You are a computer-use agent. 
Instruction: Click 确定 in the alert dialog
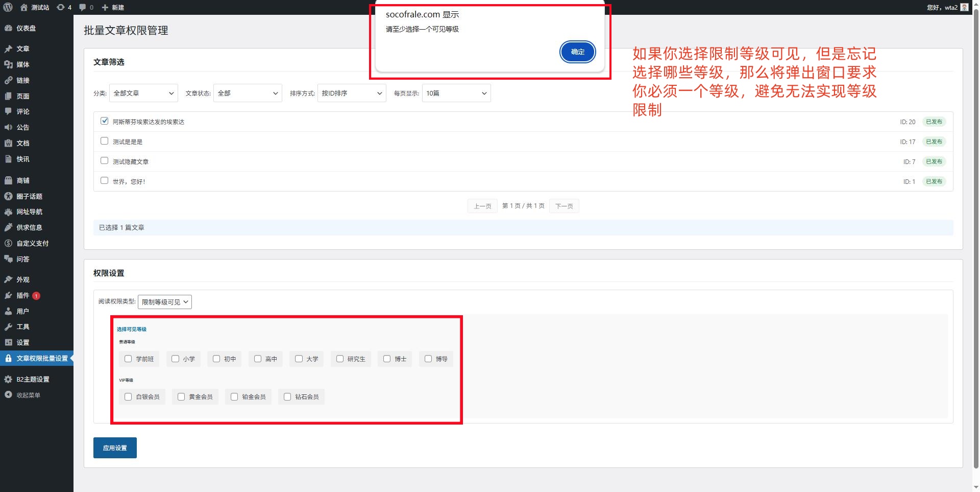click(577, 52)
